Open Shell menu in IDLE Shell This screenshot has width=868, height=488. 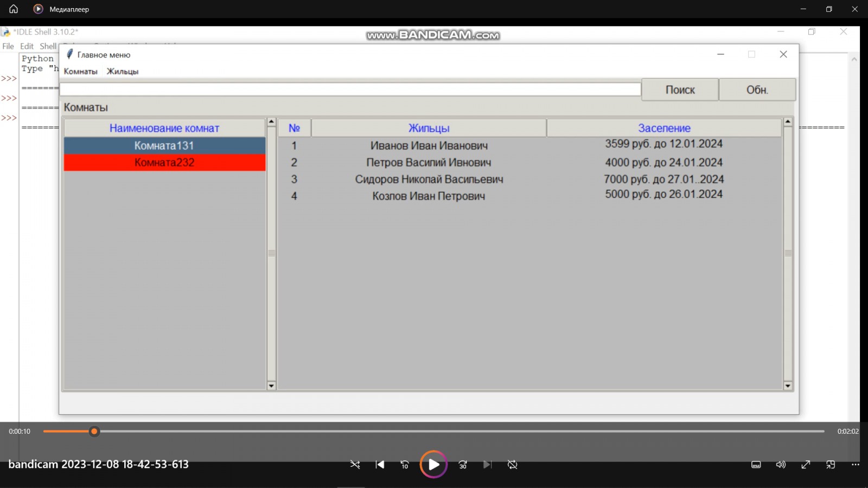[48, 47]
